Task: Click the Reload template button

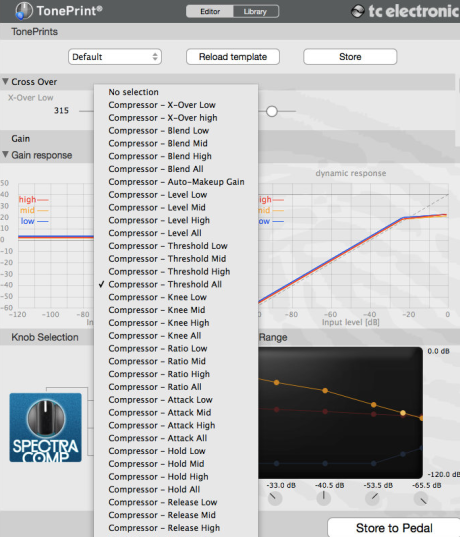Action: click(233, 57)
